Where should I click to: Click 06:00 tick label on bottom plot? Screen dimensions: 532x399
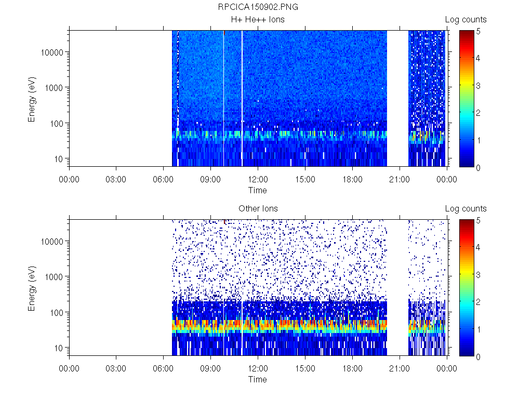coord(163,368)
